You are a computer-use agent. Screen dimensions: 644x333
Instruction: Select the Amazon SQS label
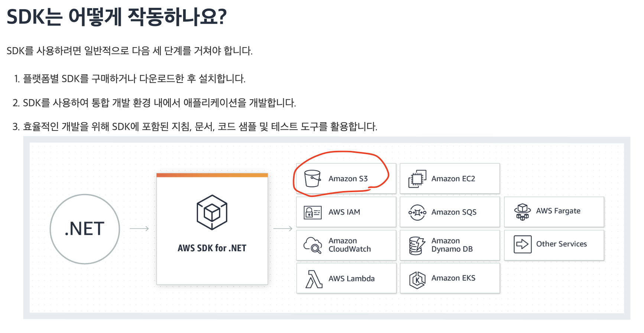pos(454,212)
